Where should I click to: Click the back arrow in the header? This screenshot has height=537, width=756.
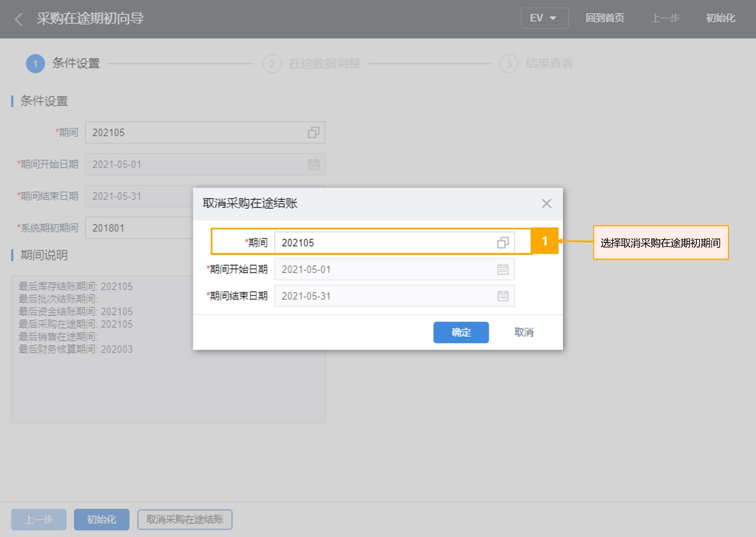click(19, 19)
